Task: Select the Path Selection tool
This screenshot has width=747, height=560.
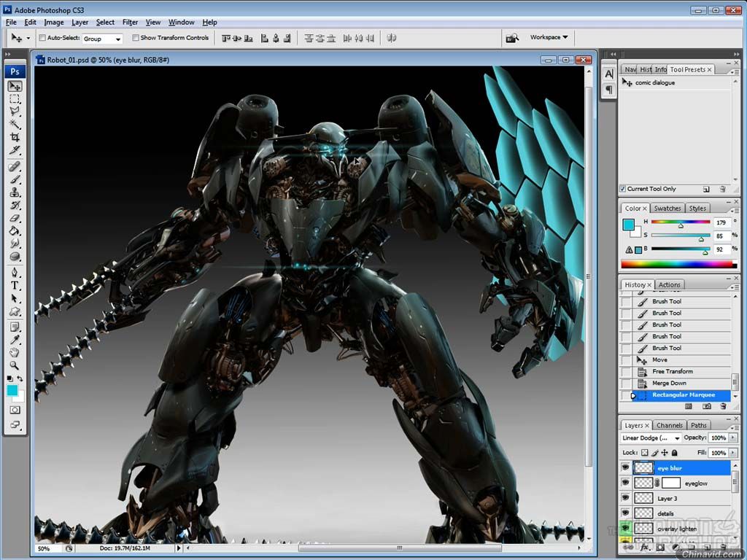Action: [x=15, y=298]
